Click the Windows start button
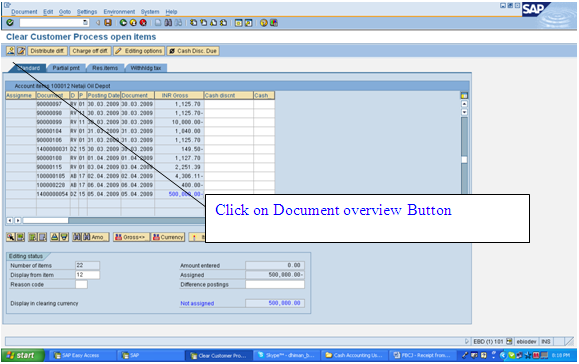 (23, 356)
